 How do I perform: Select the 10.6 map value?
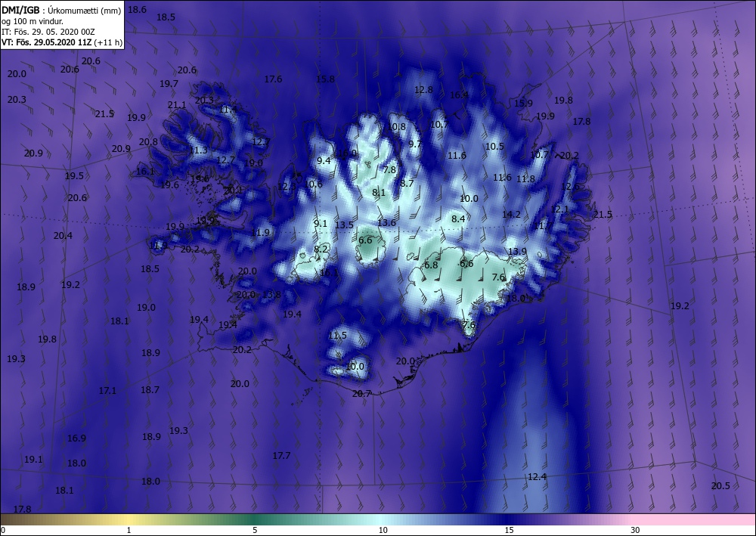click(314, 184)
